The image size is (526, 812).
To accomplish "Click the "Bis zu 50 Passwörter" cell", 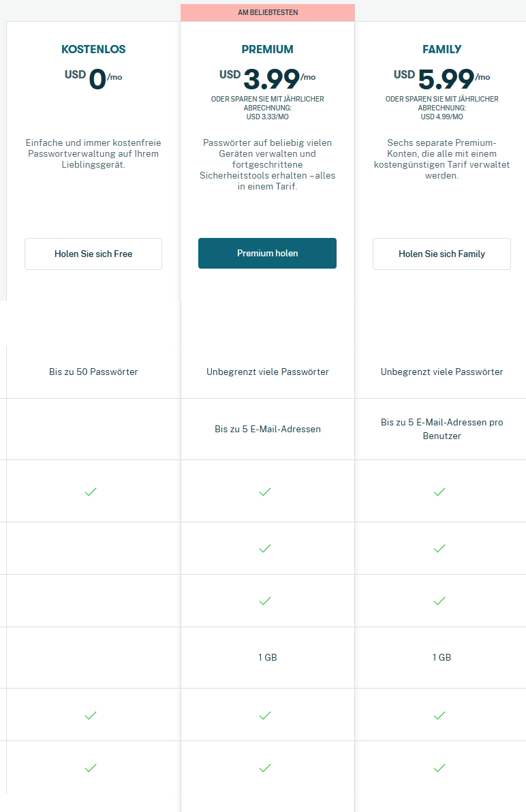I will coord(93,372).
